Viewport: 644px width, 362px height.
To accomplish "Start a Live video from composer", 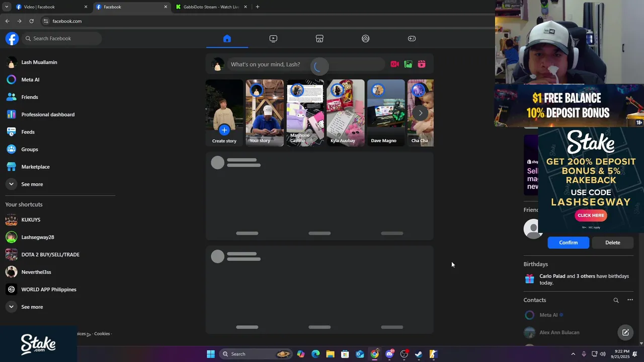I will pos(395,64).
